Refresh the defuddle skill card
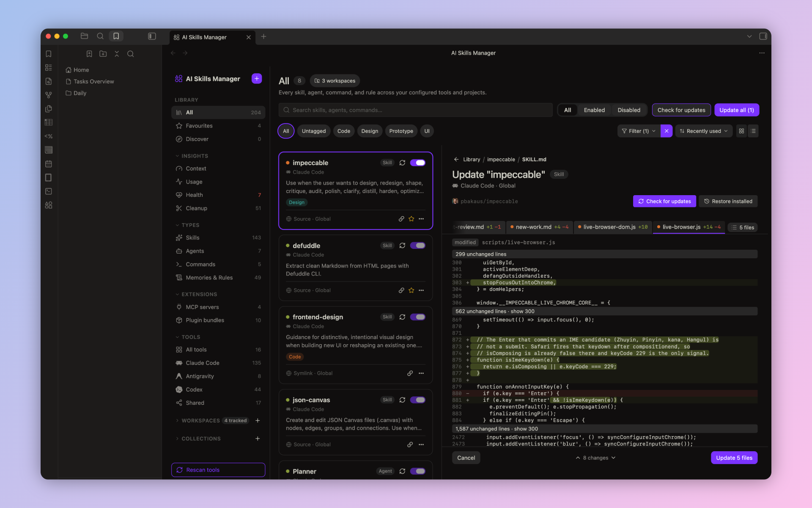This screenshot has height=508, width=812. [x=402, y=246]
